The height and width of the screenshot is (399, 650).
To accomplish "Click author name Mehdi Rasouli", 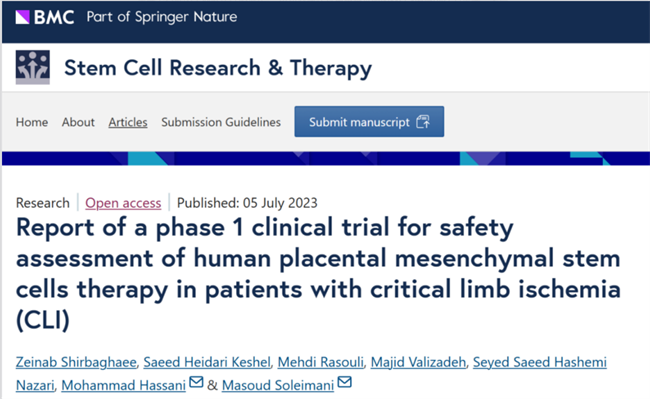I will pyautogui.click(x=320, y=362).
